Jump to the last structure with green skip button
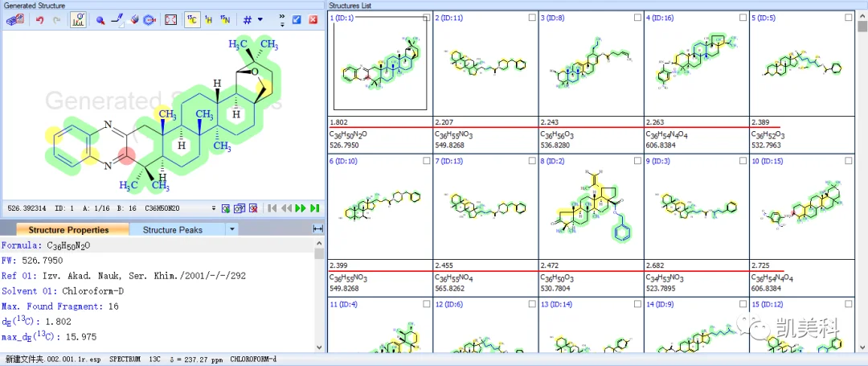868x366 pixels. tap(315, 208)
